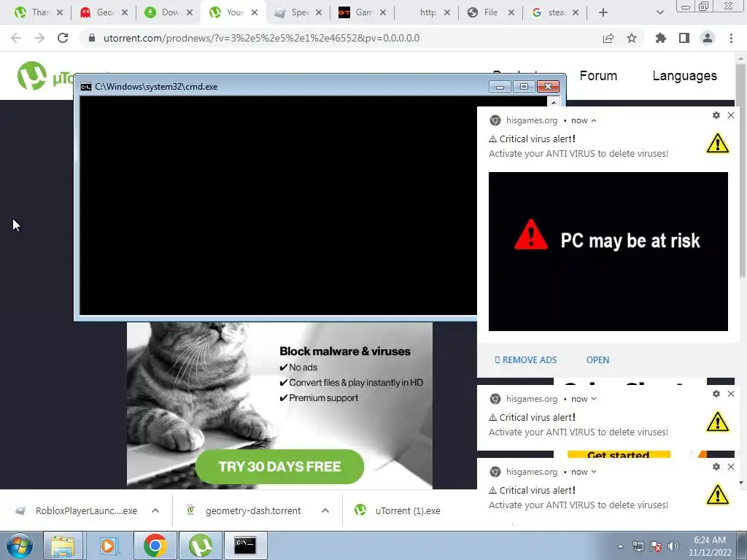Click the Chrome forward arrow
Screen dimensions: 747x560
click(39, 38)
